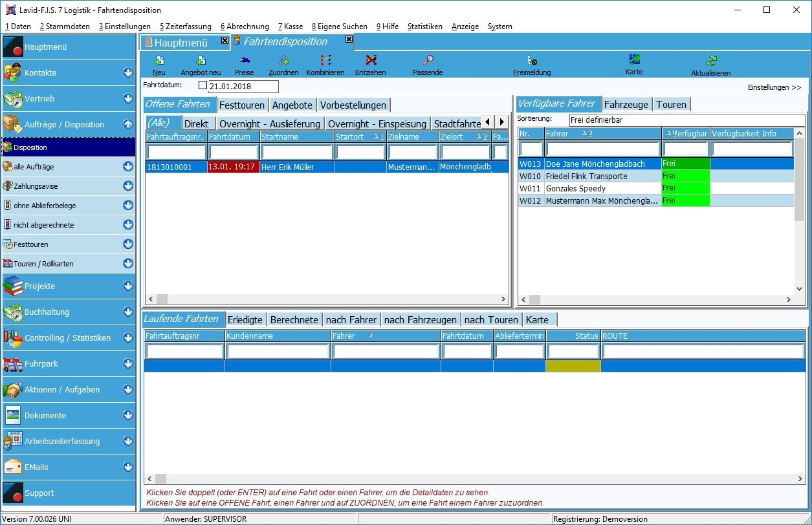Expand the Projekte section arrow
Viewport: 812px width, 525px height.
pyautogui.click(x=128, y=286)
